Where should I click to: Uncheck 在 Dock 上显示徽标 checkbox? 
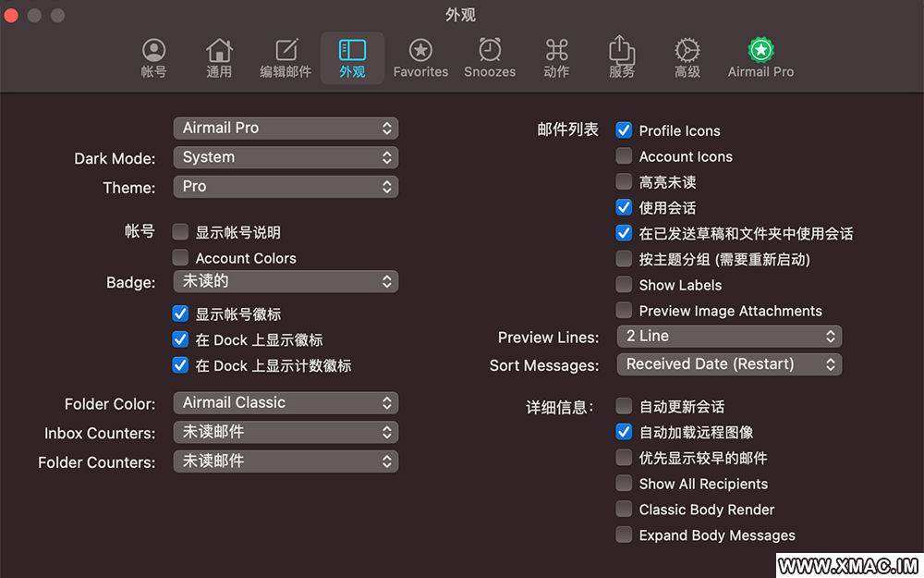[180, 339]
